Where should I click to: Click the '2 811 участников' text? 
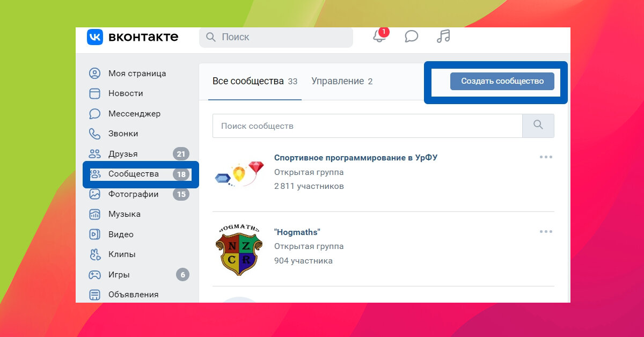pyautogui.click(x=309, y=186)
